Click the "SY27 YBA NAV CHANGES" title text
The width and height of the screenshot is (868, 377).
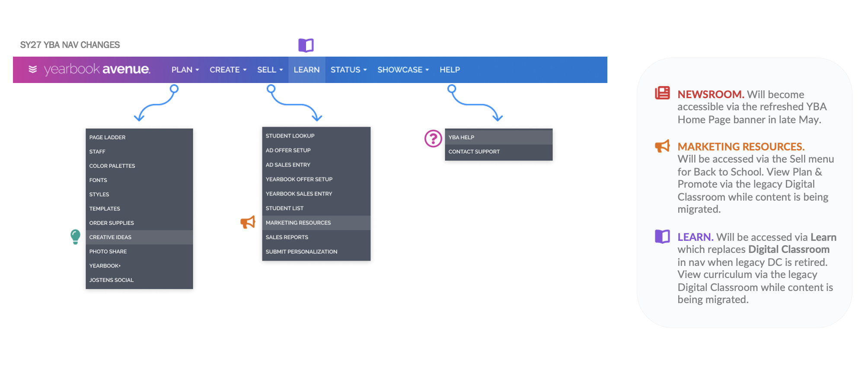tap(70, 45)
